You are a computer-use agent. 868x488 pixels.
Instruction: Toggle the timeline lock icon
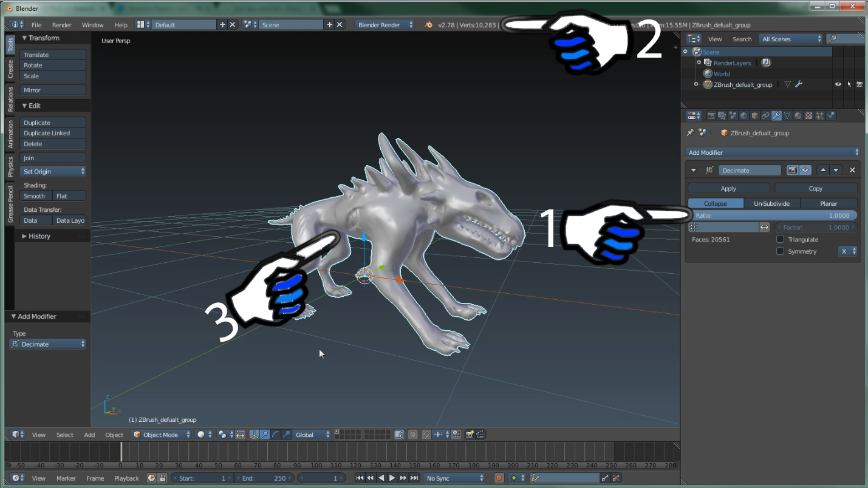[163, 478]
